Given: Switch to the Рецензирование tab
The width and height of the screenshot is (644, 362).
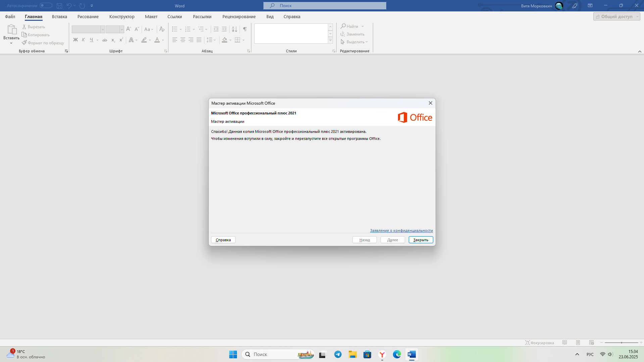Looking at the screenshot, I should (x=239, y=16).
